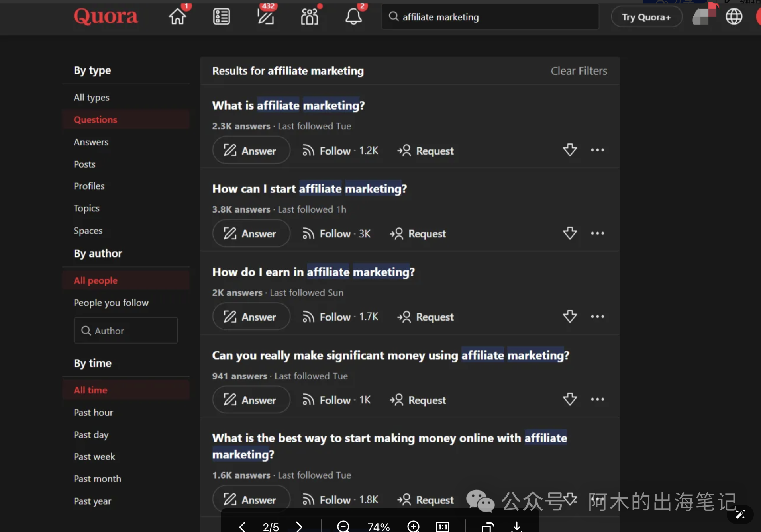Open the Spaces people icon
761x532 pixels.
[310, 17]
